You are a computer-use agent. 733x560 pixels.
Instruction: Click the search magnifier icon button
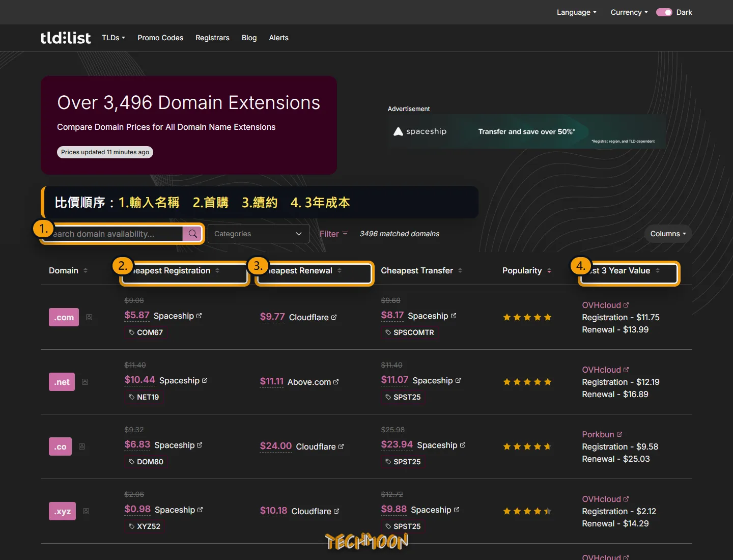[x=193, y=234]
